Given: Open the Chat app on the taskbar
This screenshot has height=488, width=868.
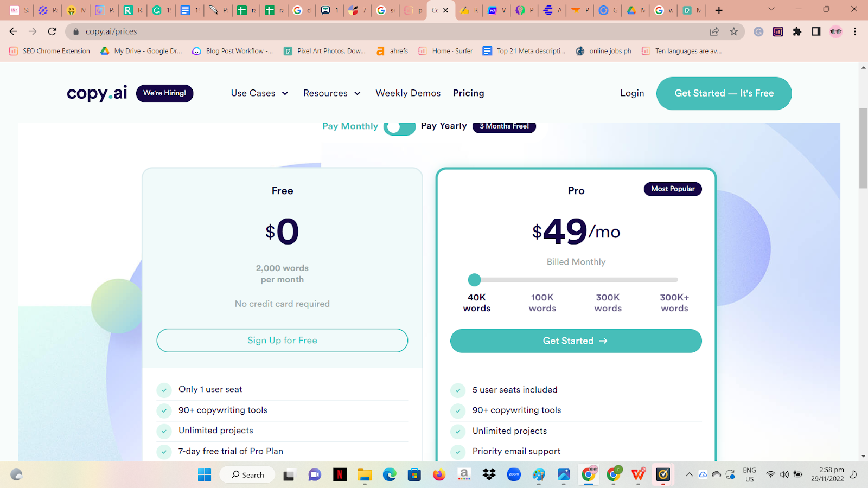Looking at the screenshot, I should coord(315,475).
